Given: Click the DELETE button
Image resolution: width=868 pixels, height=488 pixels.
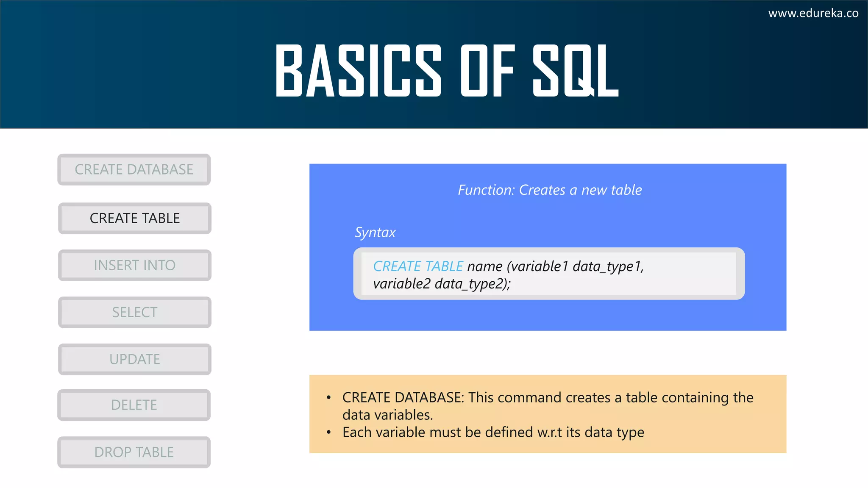Looking at the screenshot, I should 134,405.
